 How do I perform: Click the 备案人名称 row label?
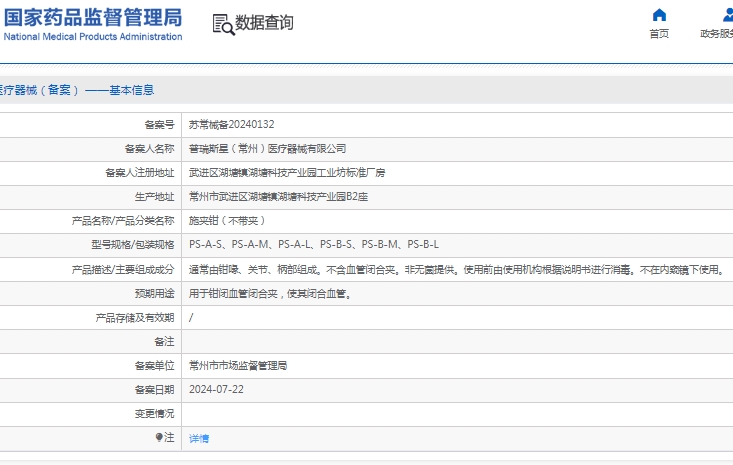pyautogui.click(x=150, y=149)
